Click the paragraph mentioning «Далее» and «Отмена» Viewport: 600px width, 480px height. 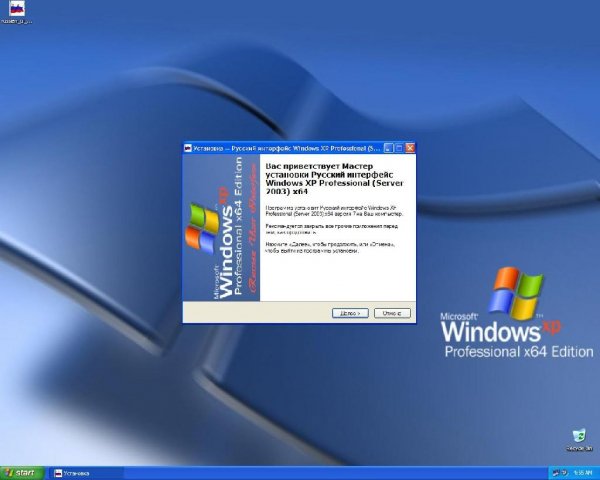pyautogui.click(x=330, y=247)
